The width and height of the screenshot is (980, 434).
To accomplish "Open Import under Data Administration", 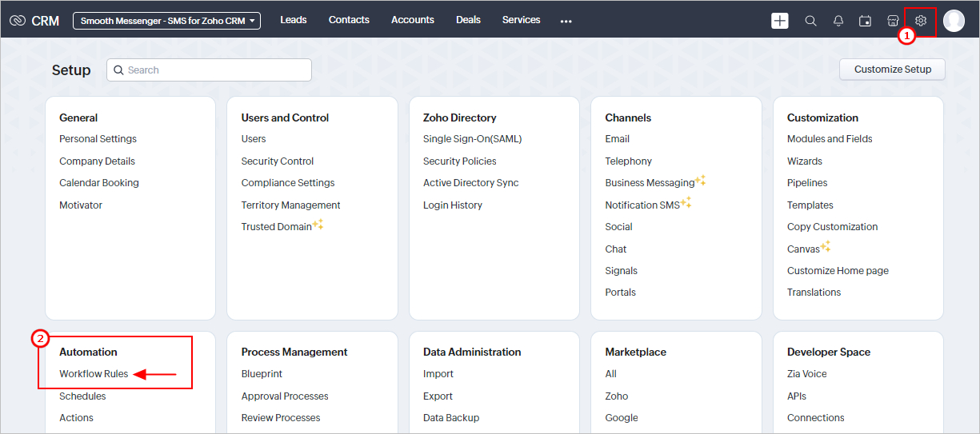I will click(x=438, y=374).
